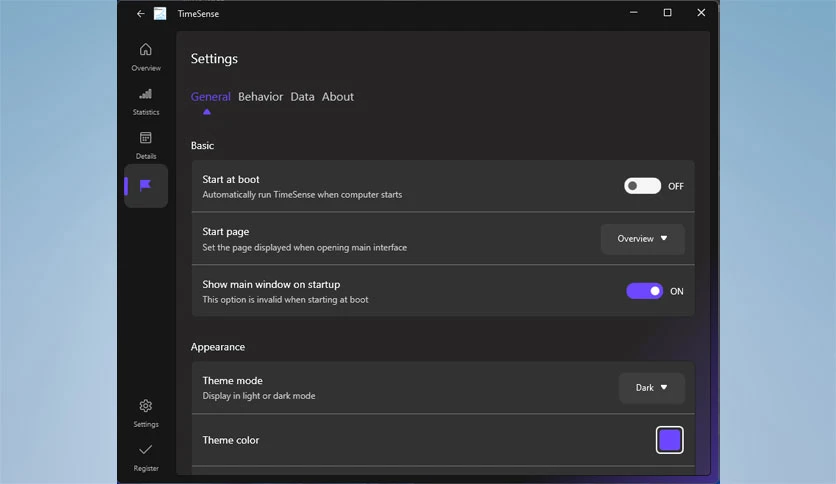Click the Theme color setting label
836x484 pixels.
(230, 440)
